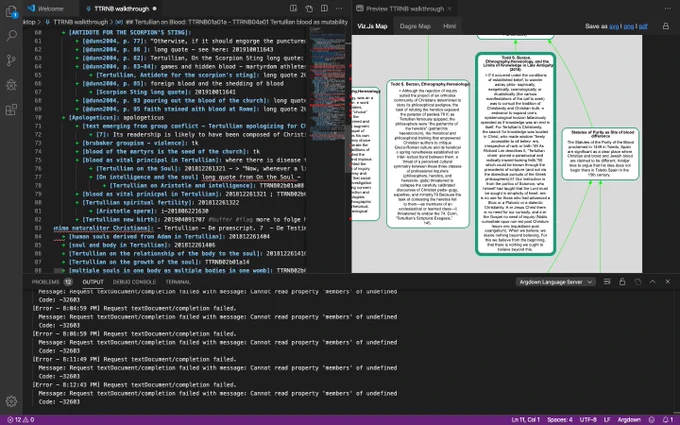Click the 'UTF-8' encoding in status bar
The height and width of the screenshot is (425, 680).
(x=588, y=420)
